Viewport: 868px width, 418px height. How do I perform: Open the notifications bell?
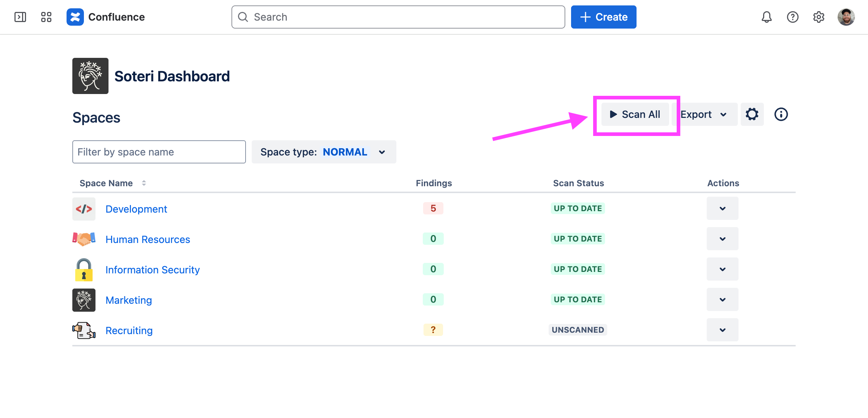(766, 17)
